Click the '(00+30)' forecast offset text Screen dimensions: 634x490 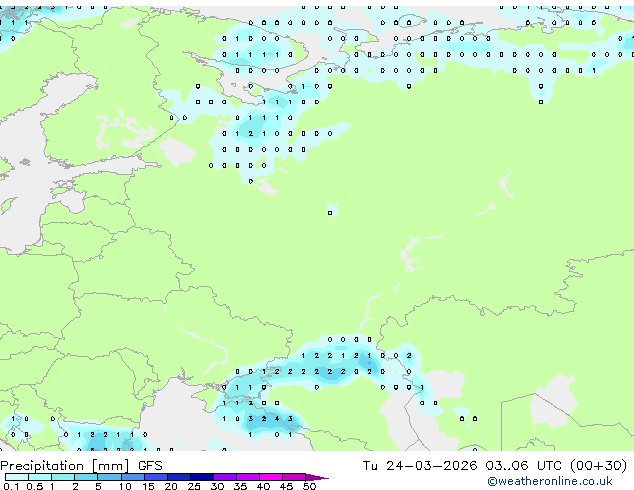click(x=598, y=466)
